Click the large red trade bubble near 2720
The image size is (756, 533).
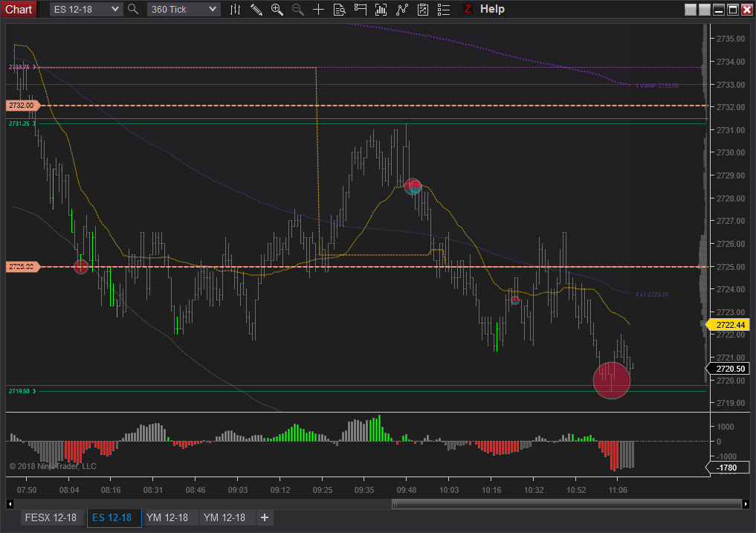click(x=611, y=381)
